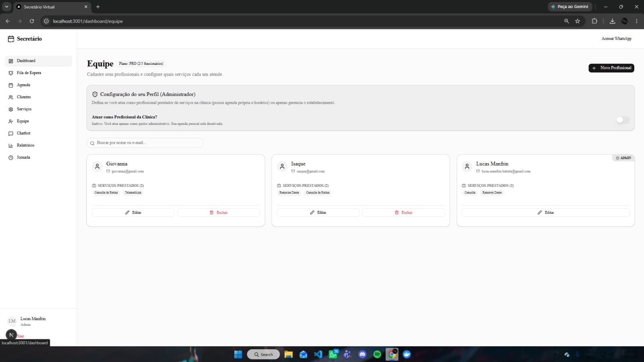Click the Sair logout link
This screenshot has height=362, width=644.
pos(21,336)
